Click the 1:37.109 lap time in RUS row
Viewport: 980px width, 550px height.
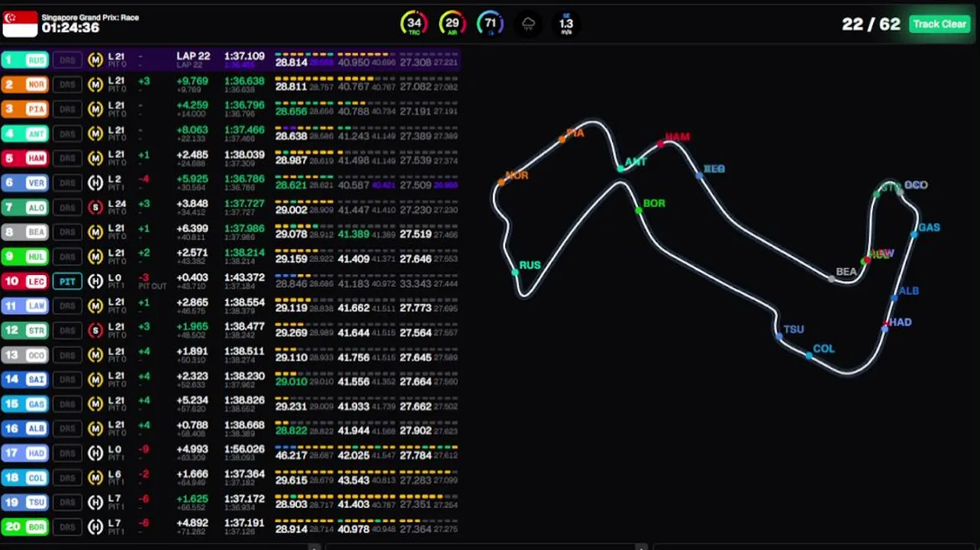tap(244, 57)
